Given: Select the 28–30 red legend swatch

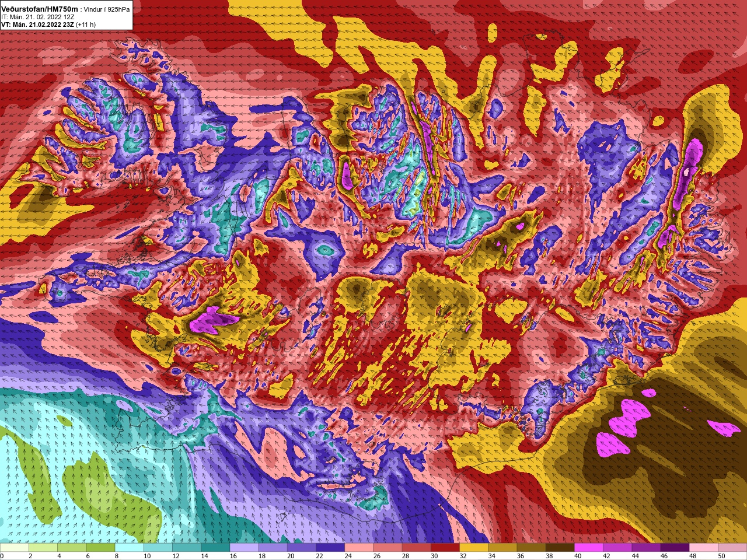Looking at the screenshot, I should click(x=417, y=548).
